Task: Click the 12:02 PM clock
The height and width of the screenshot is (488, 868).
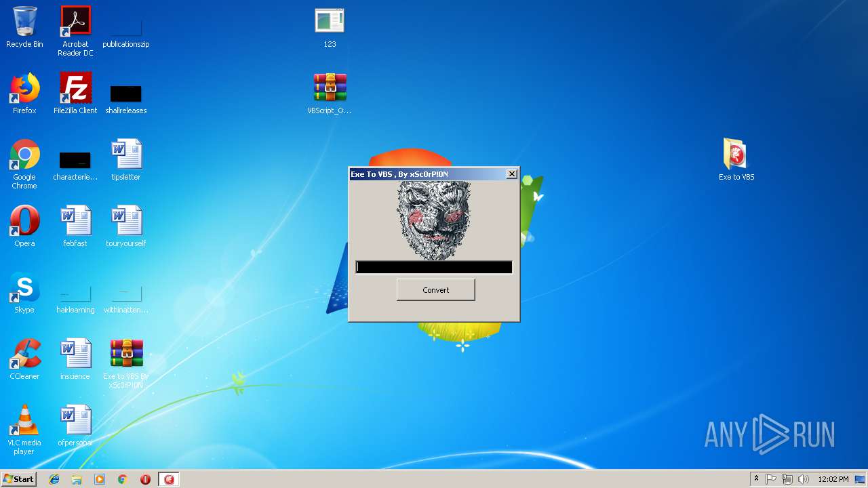Action: 833,479
